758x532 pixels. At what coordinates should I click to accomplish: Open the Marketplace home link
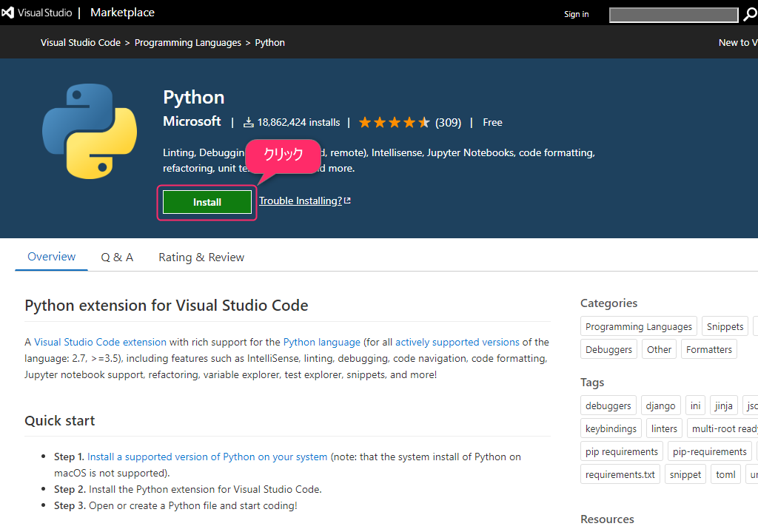coord(122,13)
